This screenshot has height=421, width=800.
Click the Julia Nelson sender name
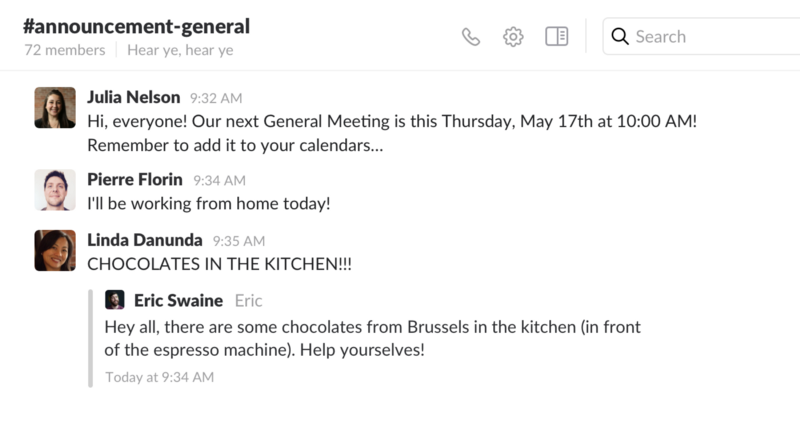point(134,97)
